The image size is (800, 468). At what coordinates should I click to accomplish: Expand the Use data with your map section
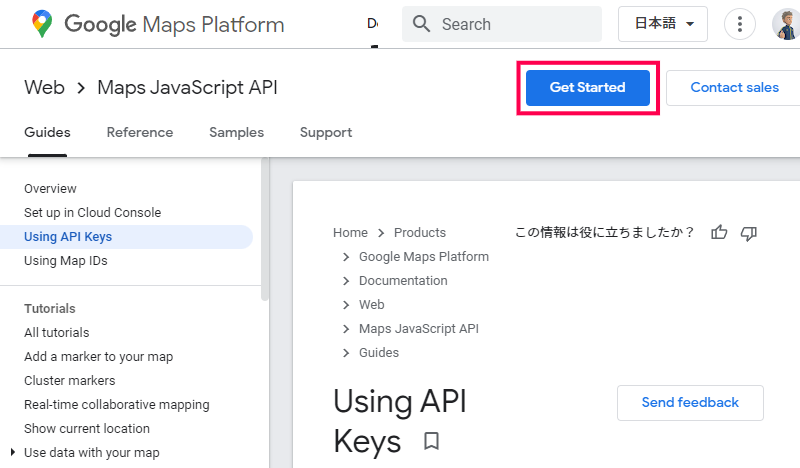(13, 452)
